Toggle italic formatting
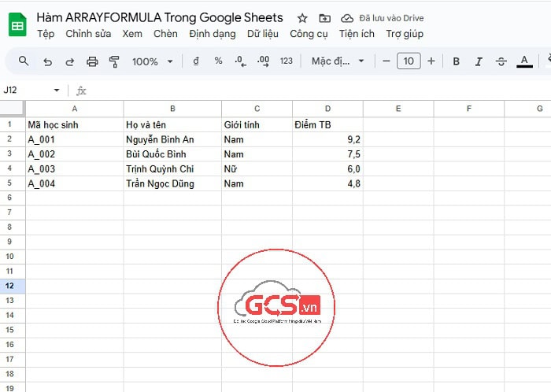Screen dimensions: 551x392 pos(479,61)
